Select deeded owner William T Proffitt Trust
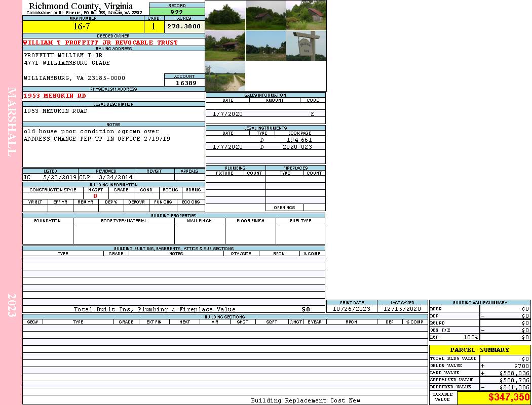This screenshot has width=532, height=405. (100, 43)
